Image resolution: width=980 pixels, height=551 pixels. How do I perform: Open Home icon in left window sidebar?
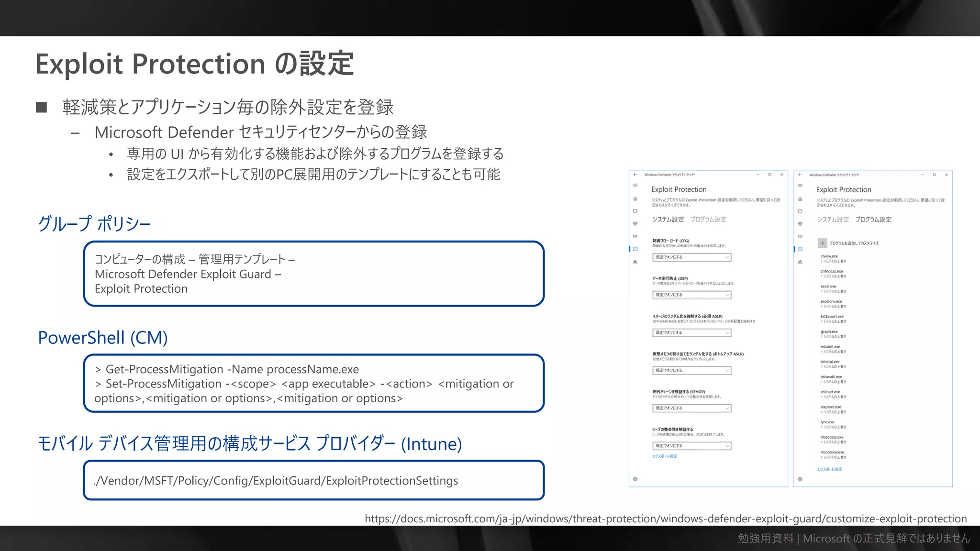(635, 198)
